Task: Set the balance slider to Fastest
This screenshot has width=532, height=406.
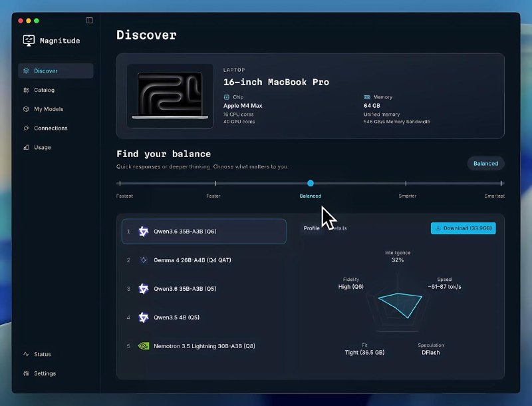Action: click(x=120, y=183)
